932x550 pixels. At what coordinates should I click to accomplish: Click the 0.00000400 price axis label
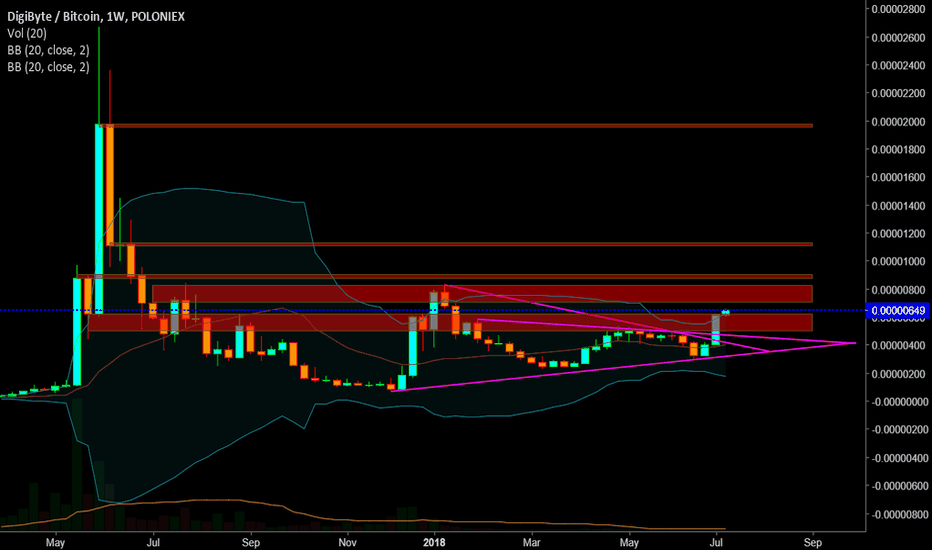tap(898, 345)
